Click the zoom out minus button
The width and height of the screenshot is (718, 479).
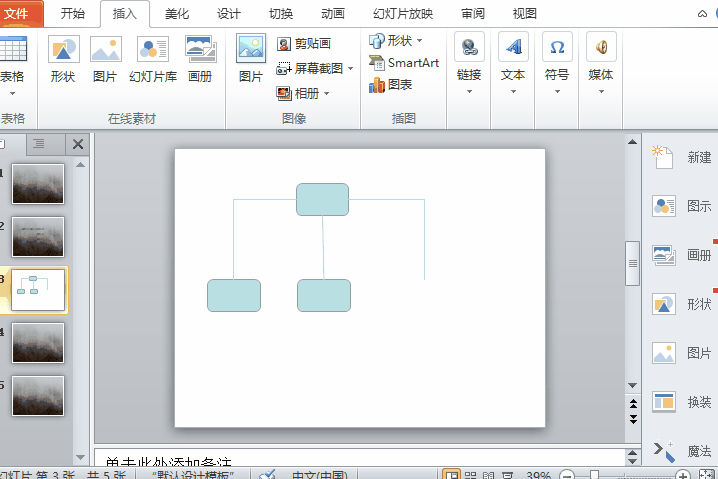tap(567, 475)
